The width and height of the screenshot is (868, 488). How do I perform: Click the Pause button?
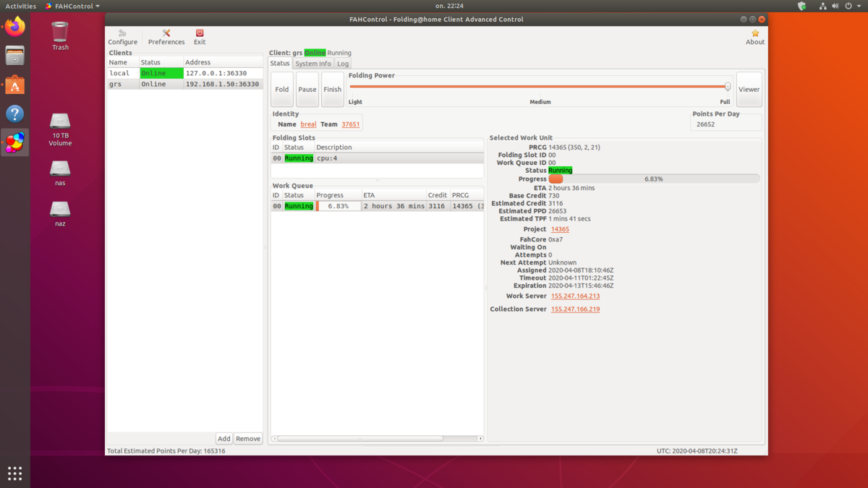pyautogui.click(x=307, y=90)
